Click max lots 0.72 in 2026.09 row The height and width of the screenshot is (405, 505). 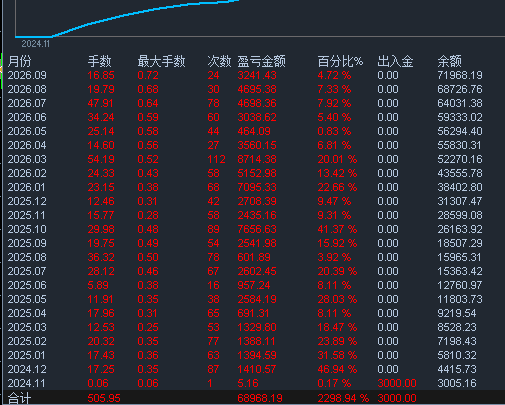(x=148, y=75)
